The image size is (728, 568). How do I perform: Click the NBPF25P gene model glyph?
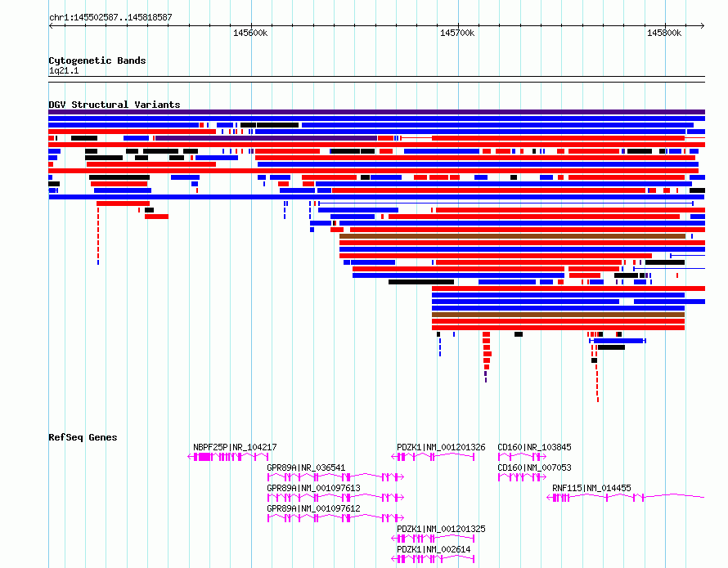click(x=228, y=457)
